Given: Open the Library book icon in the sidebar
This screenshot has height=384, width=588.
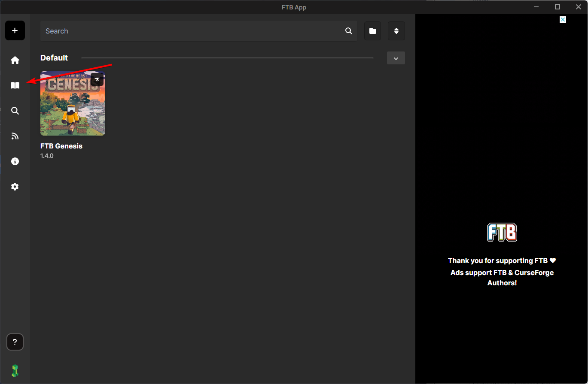Looking at the screenshot, I should click(x=15, y=85).
